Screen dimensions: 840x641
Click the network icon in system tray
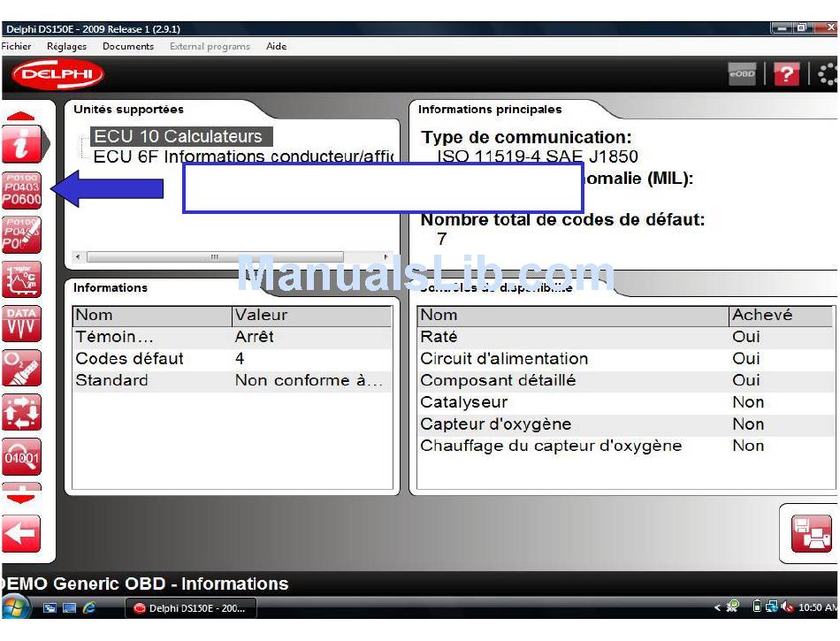click(772, 607)
